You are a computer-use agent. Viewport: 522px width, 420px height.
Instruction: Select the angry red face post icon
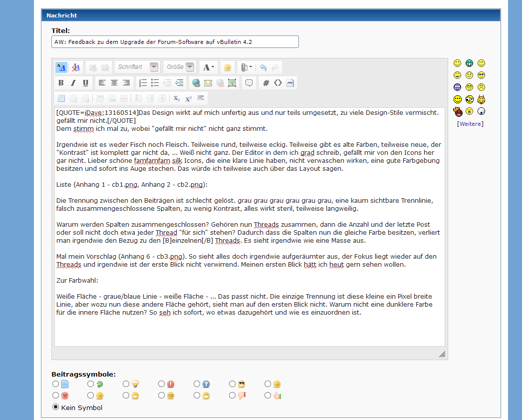pos(65,396)
